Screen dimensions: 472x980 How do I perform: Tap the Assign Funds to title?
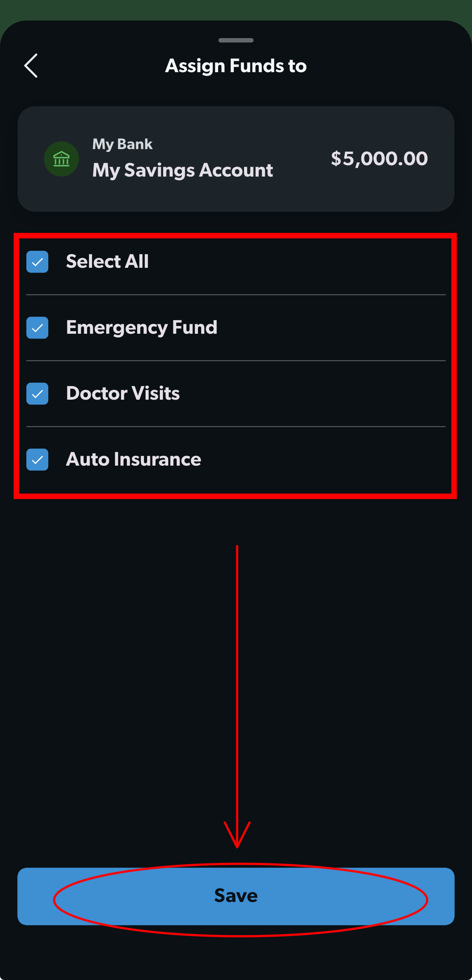point(236,66)
